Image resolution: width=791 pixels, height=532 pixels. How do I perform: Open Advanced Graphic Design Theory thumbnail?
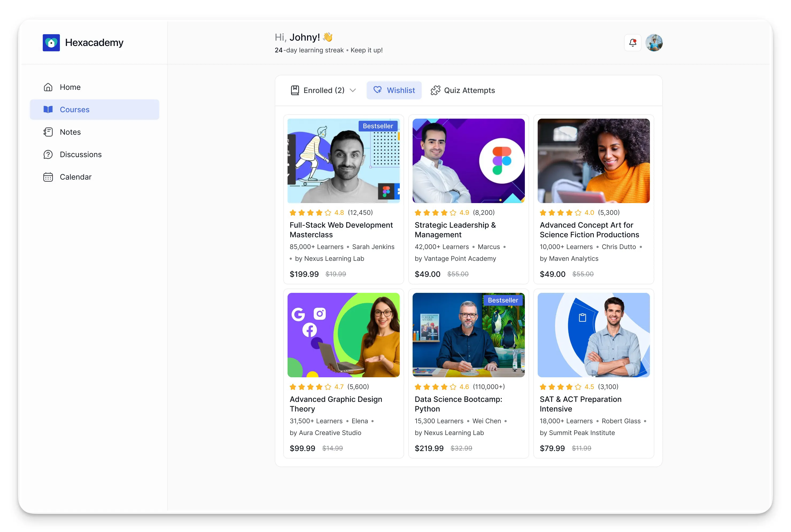click(x=343, y=335)
